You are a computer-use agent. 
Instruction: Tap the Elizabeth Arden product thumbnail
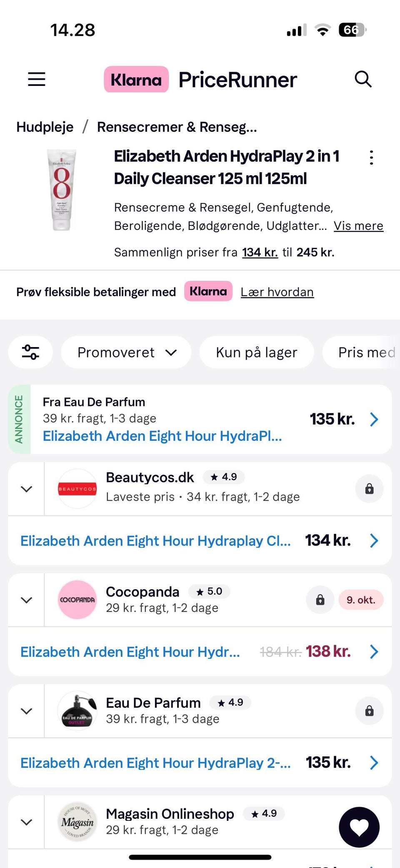[x=62, y=190]
